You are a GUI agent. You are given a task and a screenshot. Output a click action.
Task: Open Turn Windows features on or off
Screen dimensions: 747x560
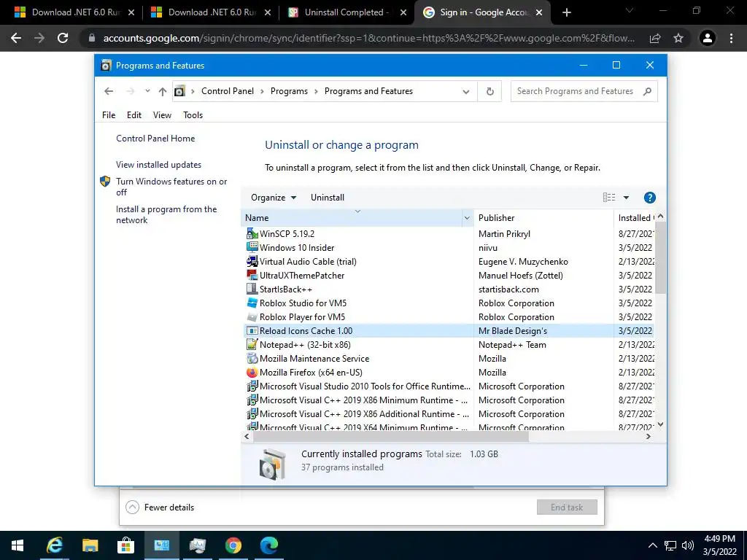171,187
